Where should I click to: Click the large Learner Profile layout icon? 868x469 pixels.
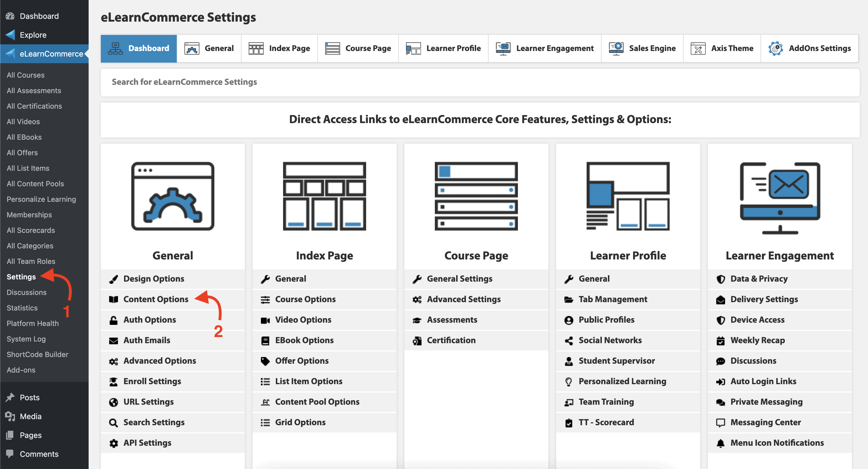628,196
